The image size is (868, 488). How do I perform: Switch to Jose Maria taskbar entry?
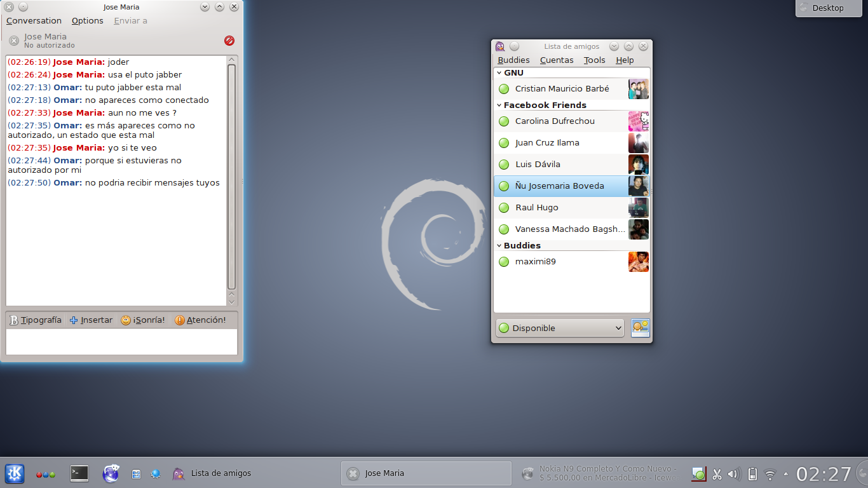(x=426, y=473)
